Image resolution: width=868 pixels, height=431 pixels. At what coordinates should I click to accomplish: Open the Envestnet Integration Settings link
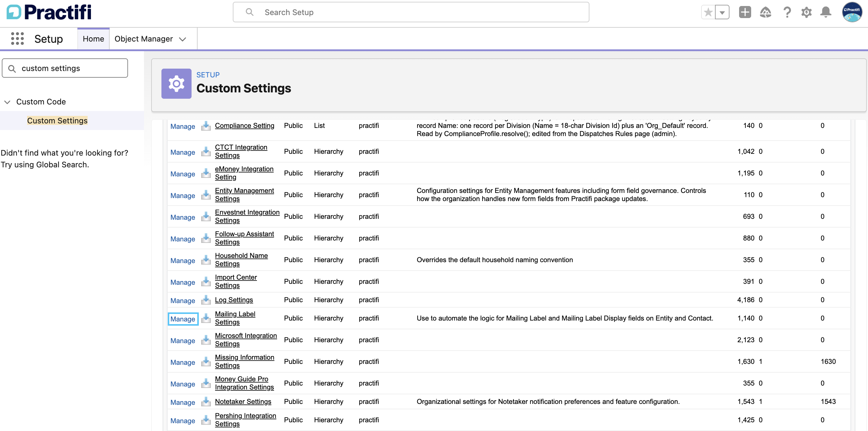coord(247,216)
